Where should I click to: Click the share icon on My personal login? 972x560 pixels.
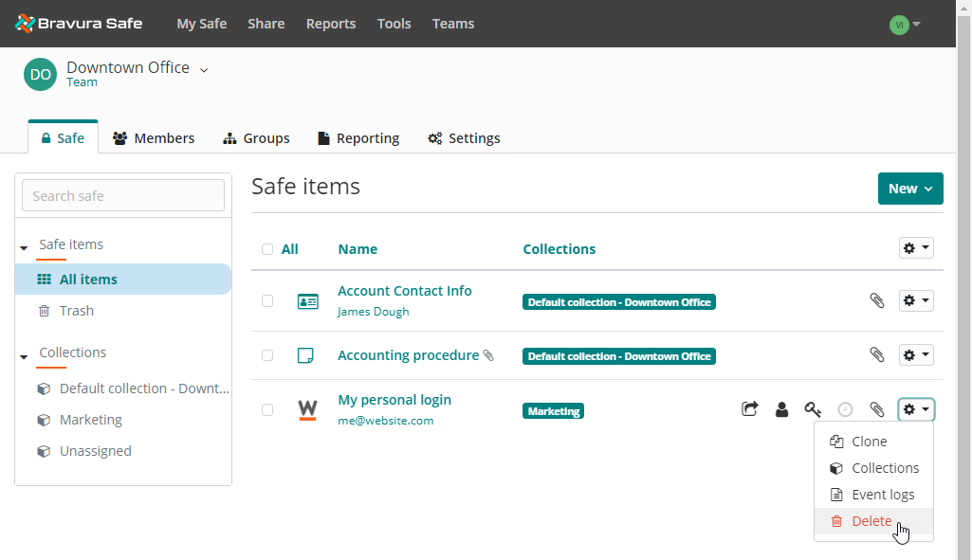(749, 408)
